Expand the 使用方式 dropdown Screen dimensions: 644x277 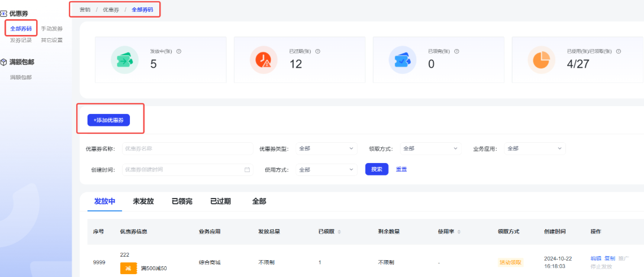pos(326,169)
